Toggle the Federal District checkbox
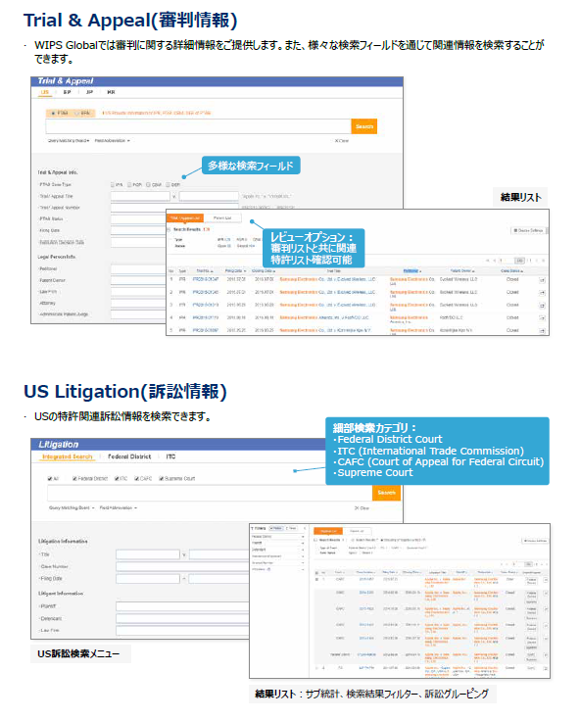 (x=74, y=478)
